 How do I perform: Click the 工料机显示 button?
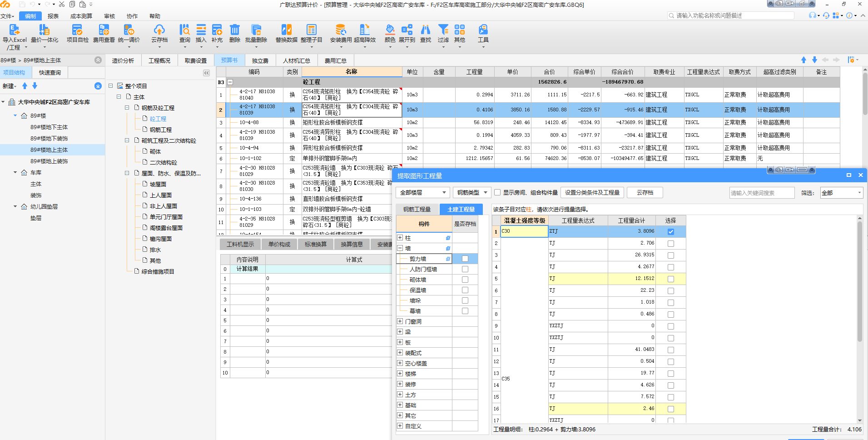coord(240,245)
